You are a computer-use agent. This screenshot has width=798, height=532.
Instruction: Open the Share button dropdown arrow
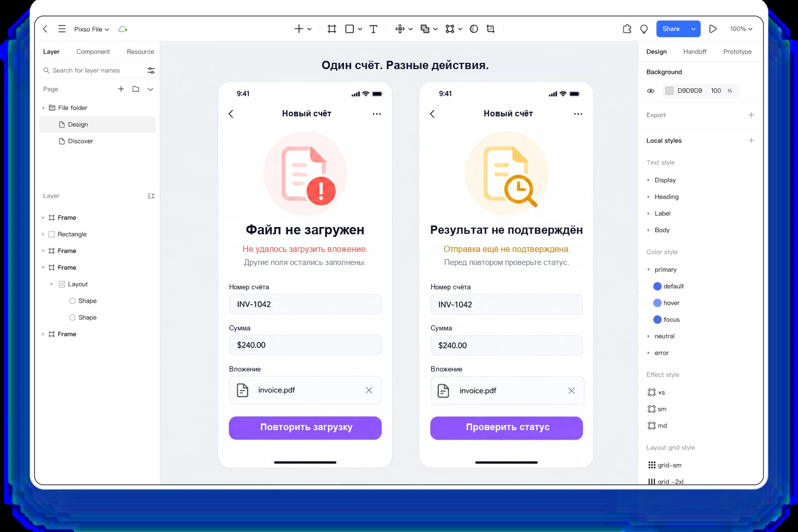pyautogui.click(x=693, y=29)
